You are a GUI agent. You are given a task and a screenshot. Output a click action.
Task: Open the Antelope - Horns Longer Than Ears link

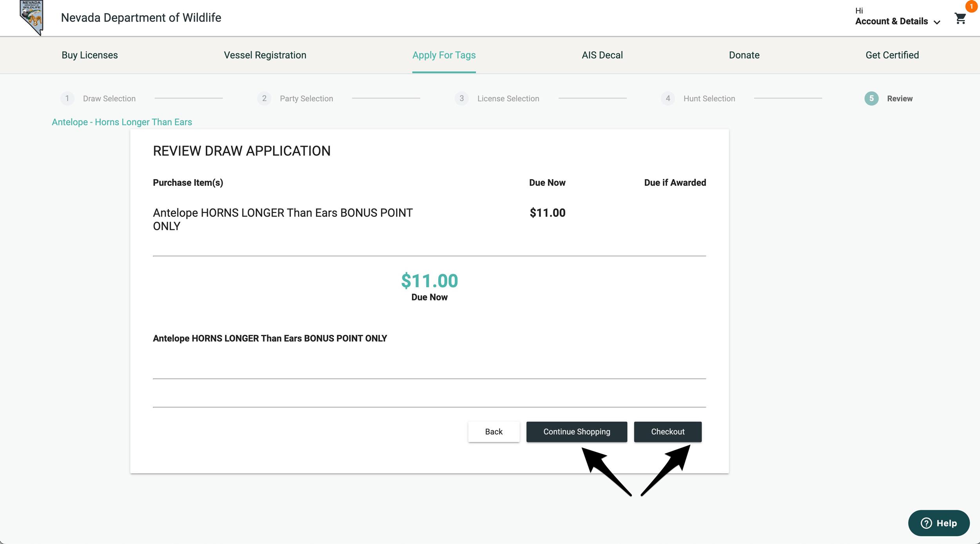click(122, 122)
